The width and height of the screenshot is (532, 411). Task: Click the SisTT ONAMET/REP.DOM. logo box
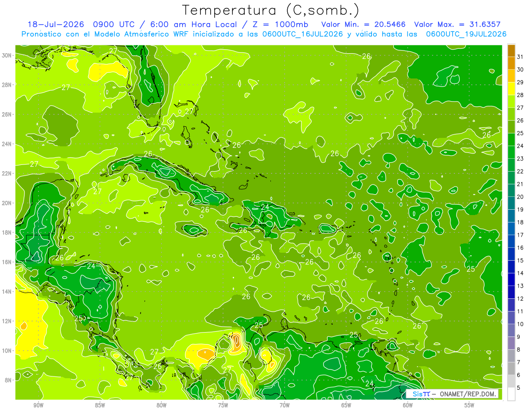pos(451,394)
